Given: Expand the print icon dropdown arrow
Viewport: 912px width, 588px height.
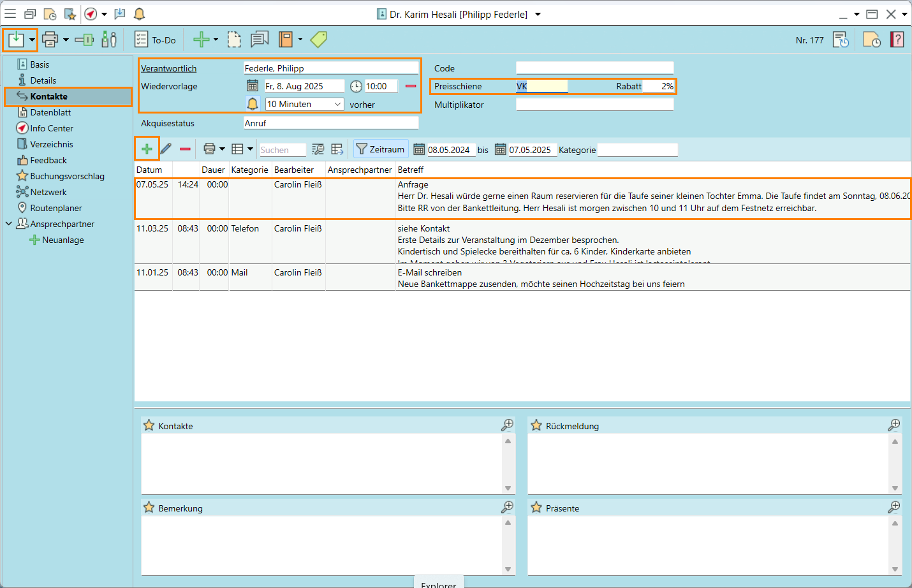Looking at the screenshot, I should pyautogui.click(x=66, y=40).
